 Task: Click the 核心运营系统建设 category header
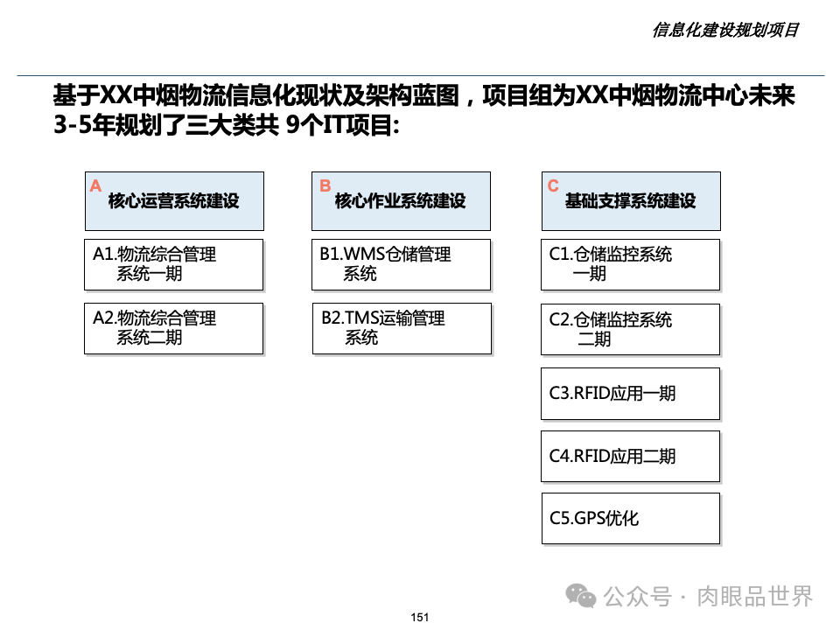click(x=174, y=201)
